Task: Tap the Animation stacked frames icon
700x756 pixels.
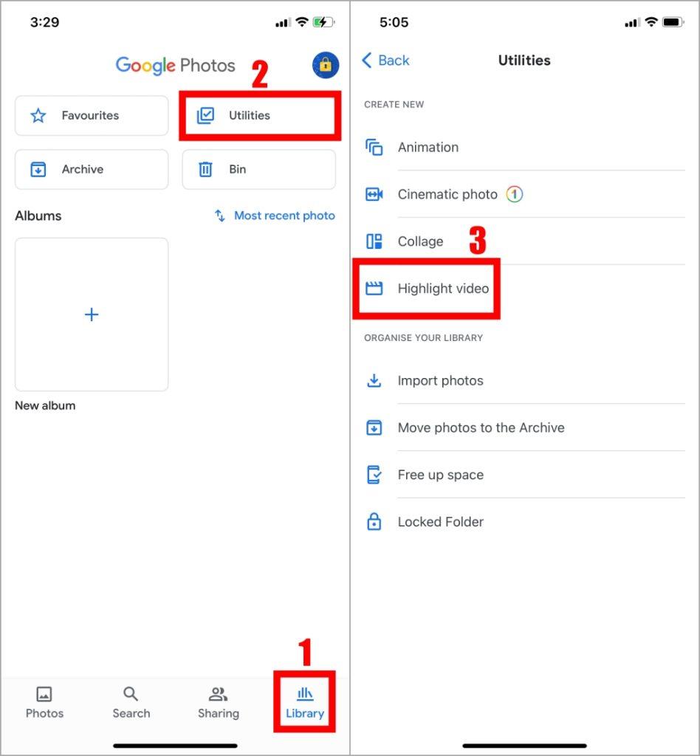Action: [x=374, y=147]
